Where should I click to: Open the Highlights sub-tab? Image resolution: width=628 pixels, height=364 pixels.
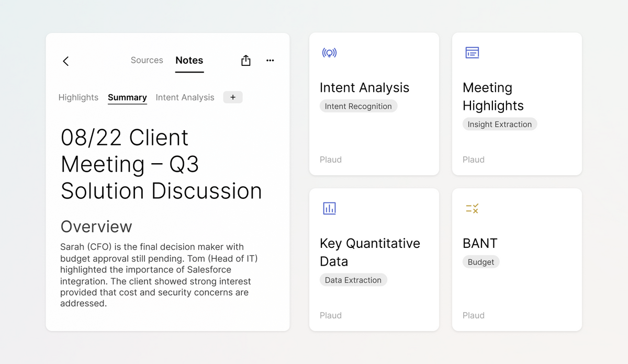click(78, 97)
